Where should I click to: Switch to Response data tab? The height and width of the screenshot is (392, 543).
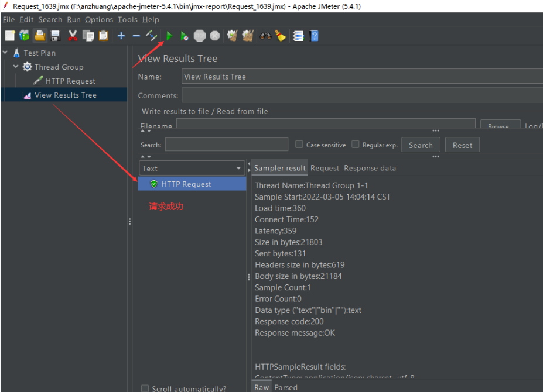click(370, 168)
